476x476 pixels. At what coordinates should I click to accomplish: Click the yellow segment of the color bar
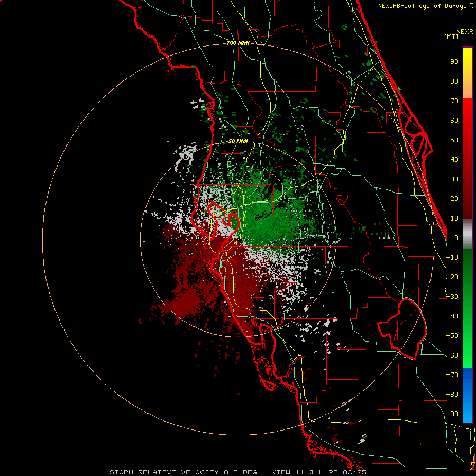(x=467, y=72)
